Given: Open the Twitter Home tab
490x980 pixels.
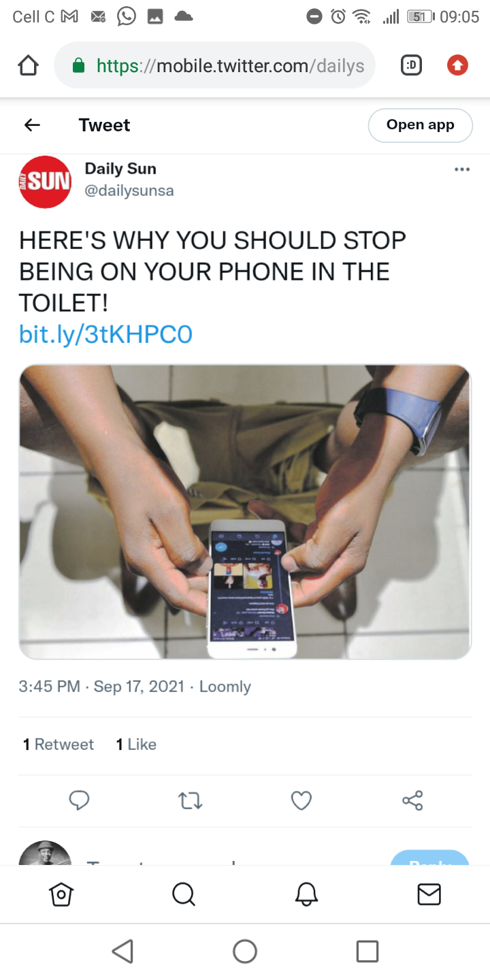Looking at the screenshot, I should pyautogui.click(x=61, y=894).
